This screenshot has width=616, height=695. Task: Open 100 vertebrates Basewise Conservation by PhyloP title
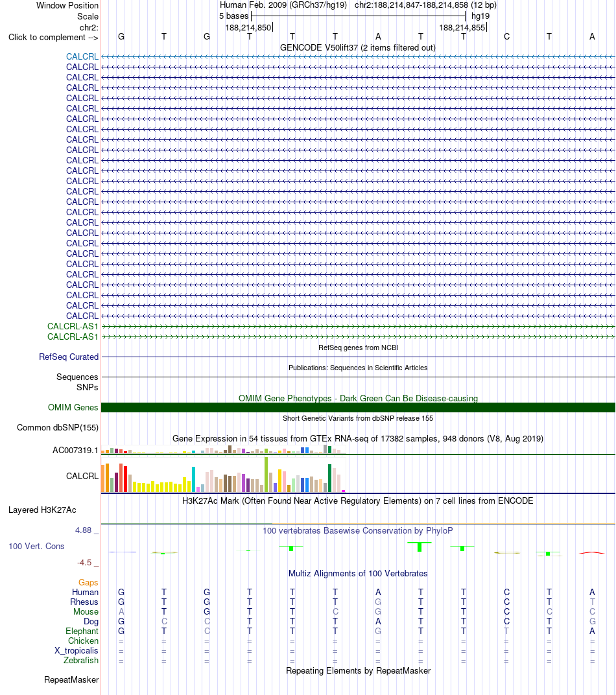[x=358, y=530]
